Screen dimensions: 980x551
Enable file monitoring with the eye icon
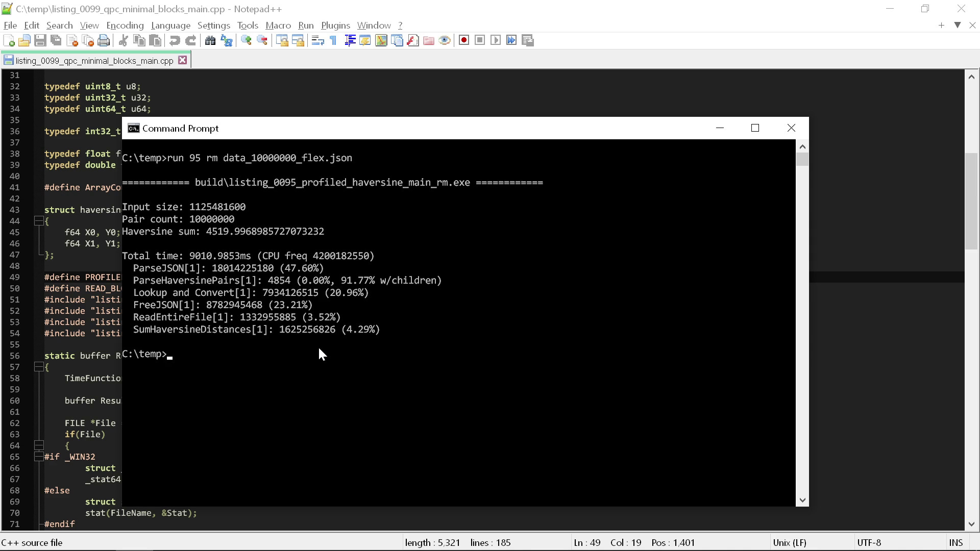445,40
